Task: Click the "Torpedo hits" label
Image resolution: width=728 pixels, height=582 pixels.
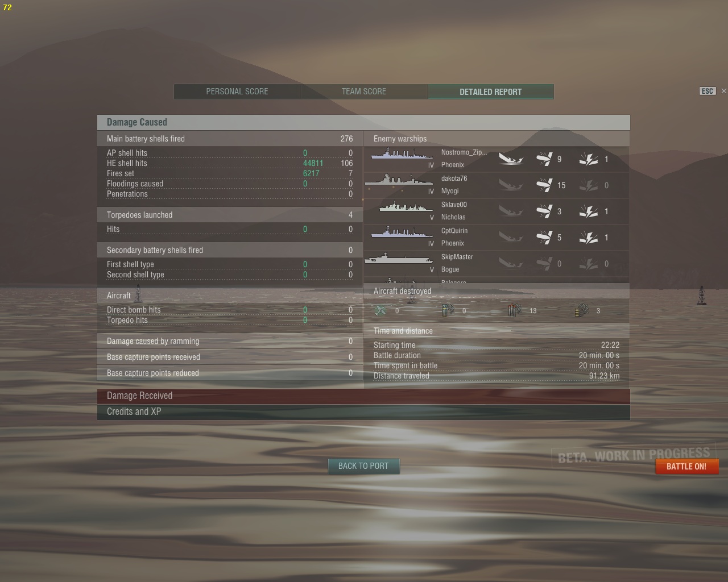Action: (127, 320)
